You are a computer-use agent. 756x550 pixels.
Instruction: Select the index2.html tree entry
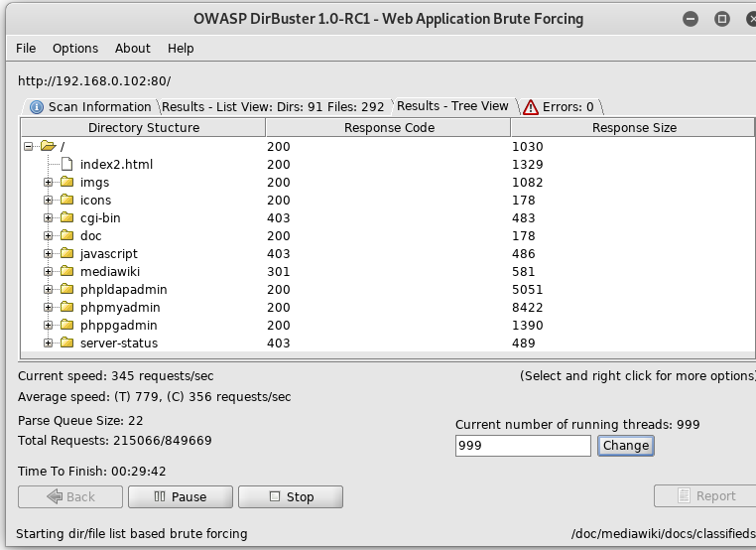116,164
